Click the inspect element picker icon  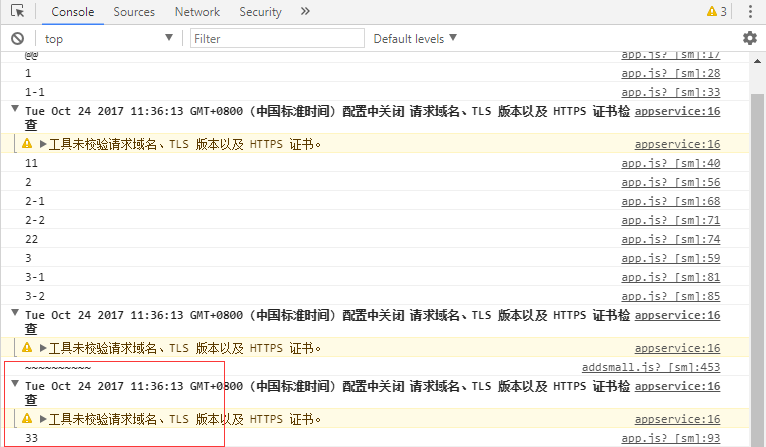click(x=17, y=12)
